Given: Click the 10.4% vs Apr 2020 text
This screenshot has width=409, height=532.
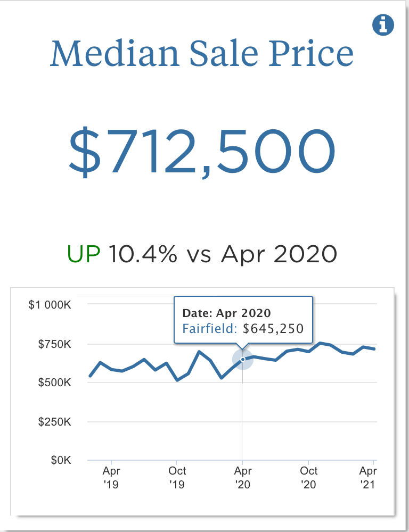Looking at the screenshot, I should (223, 254).
